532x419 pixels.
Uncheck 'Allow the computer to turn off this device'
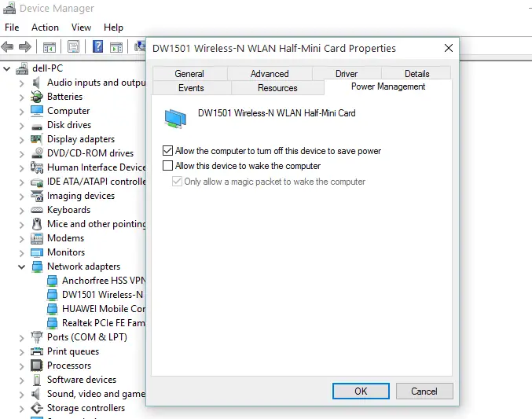pyautogui.click(x=167, y=151)
